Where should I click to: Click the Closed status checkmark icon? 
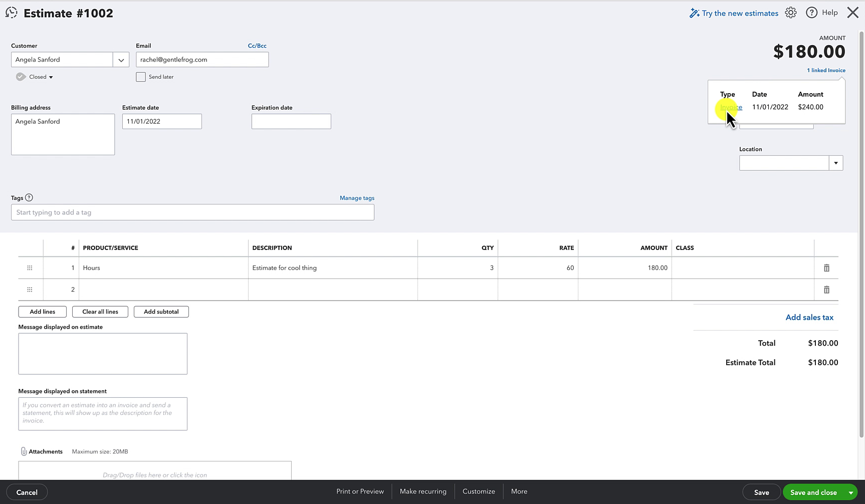tap(21, 77)
